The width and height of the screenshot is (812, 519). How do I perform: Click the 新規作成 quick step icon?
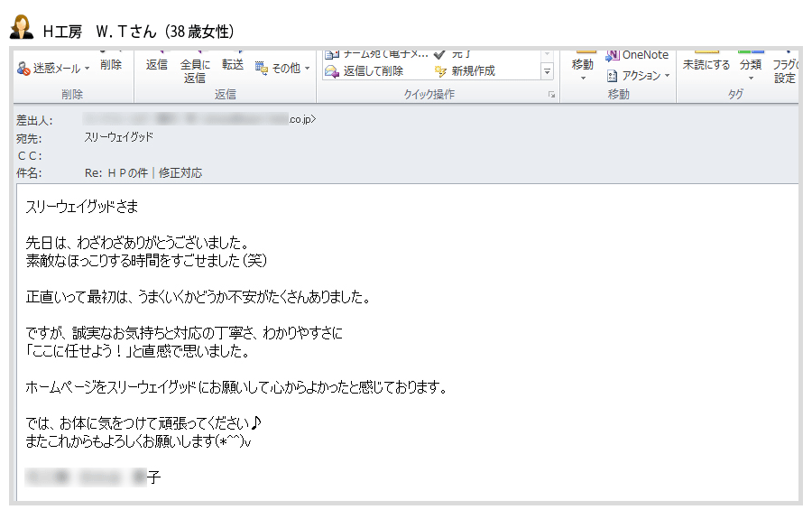click(440, 71)
